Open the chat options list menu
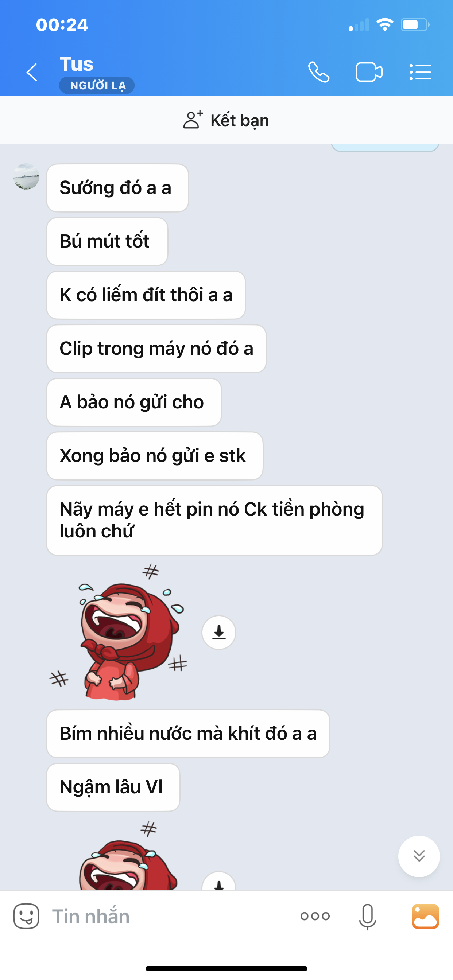This screenshot has width=453, height=980. tap(420, 72)
